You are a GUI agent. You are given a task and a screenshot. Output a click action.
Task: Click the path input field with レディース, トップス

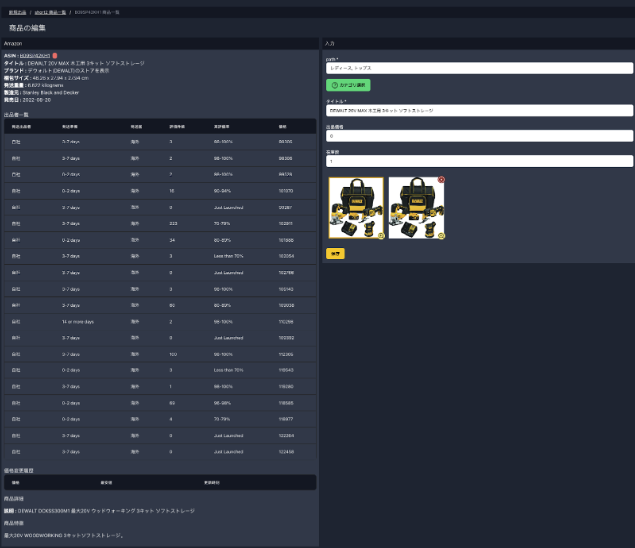coord(479,68)
